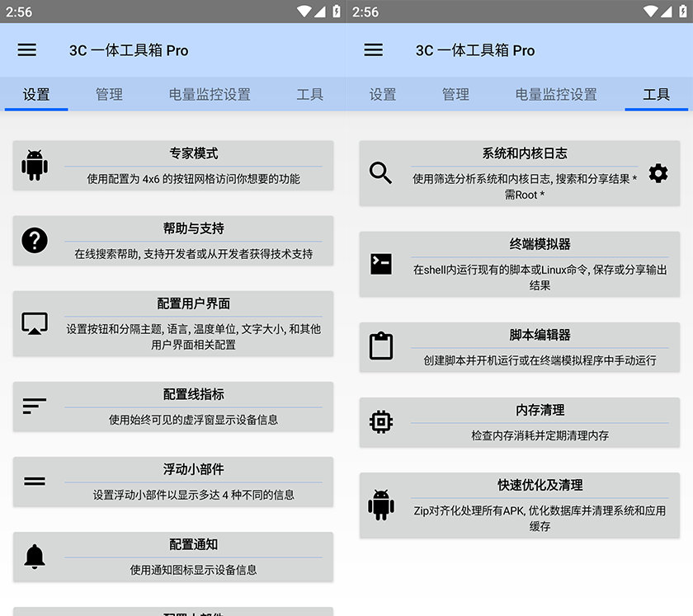693x616 pixels.
Task: Select 工具 tab on right screen
Action: (x=657, y=94)
